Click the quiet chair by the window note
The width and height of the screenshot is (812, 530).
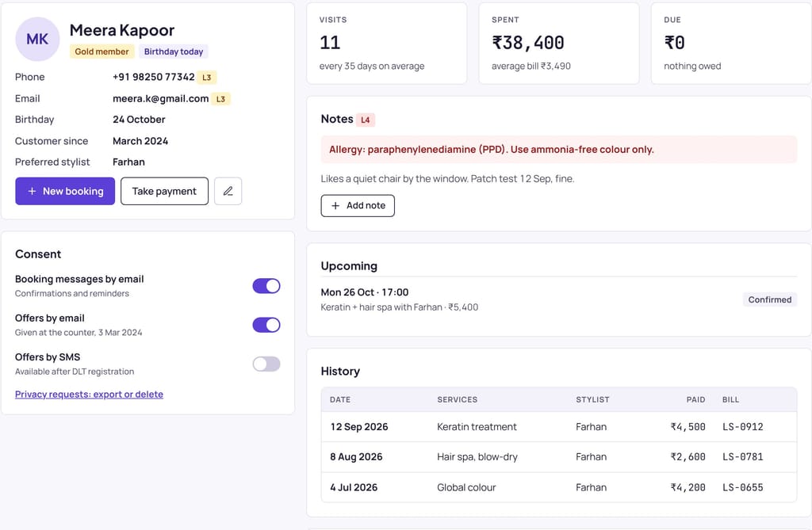pyautogui.click(x=447, y=179)
